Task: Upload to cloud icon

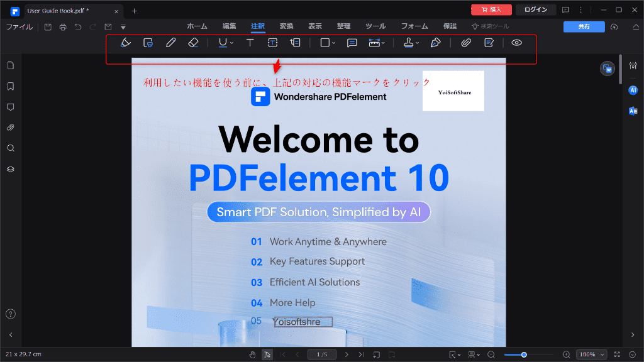Action: (614, 27)
